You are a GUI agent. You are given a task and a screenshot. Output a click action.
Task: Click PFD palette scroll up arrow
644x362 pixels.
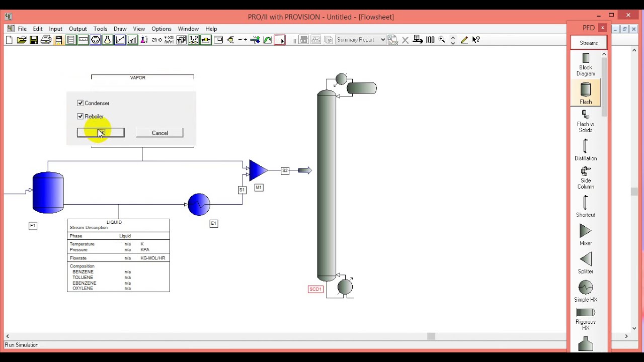pos(604,54)
